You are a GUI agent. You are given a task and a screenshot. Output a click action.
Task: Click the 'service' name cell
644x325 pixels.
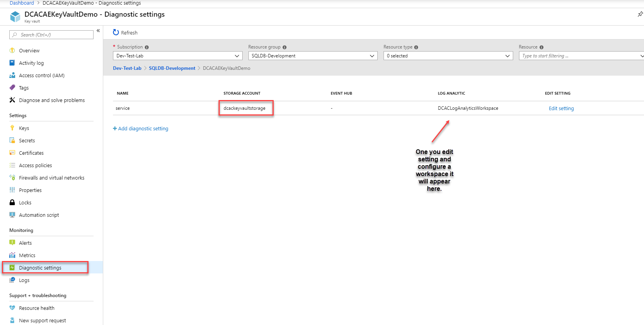click(x=123, y=108)
